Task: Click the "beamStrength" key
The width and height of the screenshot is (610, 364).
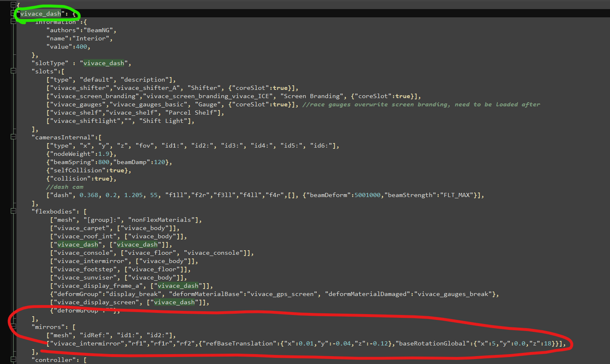Action: pyautogui.click(x=410, y=195)
